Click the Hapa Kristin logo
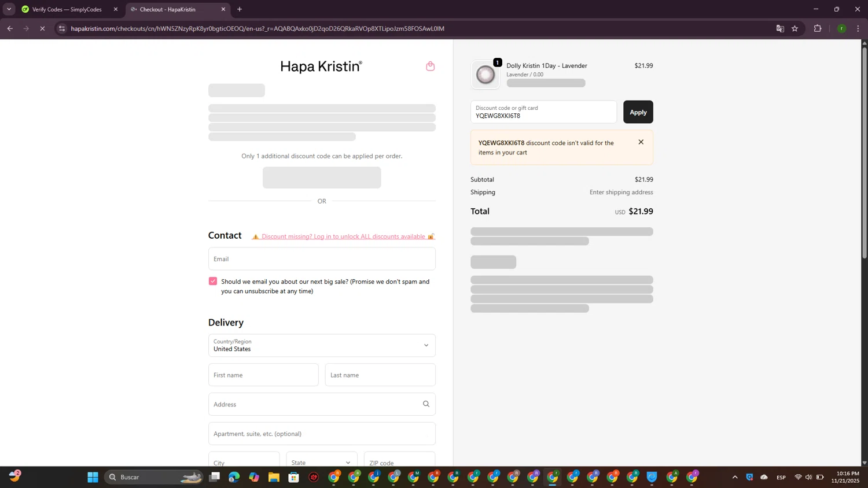The image size is (868, 488). [x=321, y=66]
